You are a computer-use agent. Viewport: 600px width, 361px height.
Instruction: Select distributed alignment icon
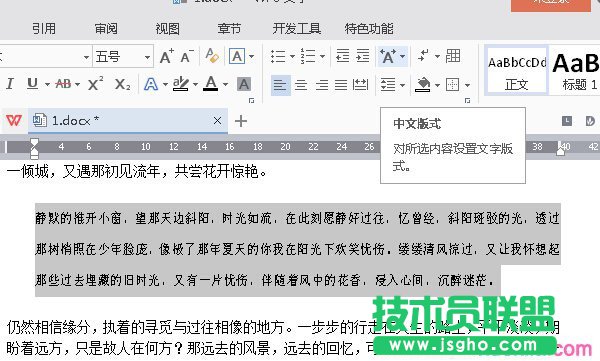(x=360, y=85)
